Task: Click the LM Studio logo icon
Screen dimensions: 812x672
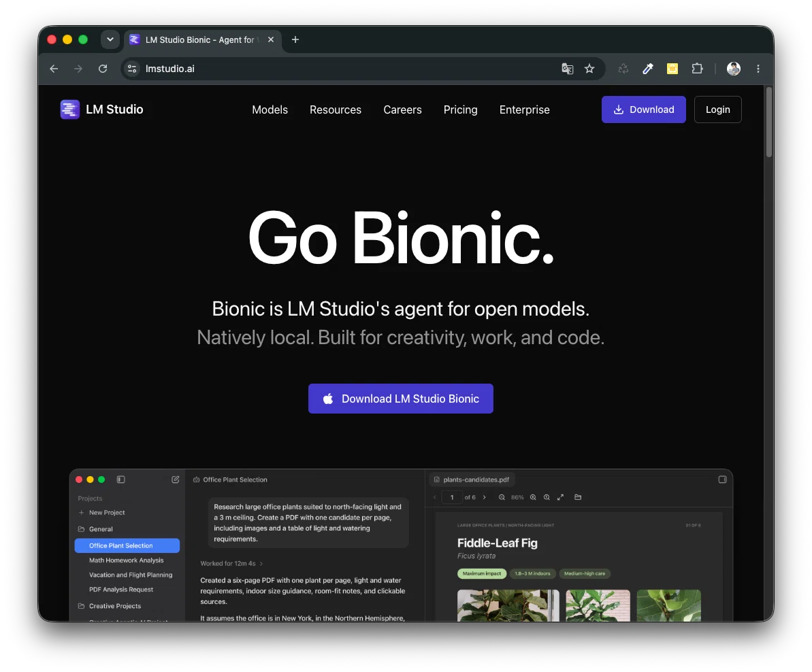Action: pyautogui.click(x=70, y=109)
